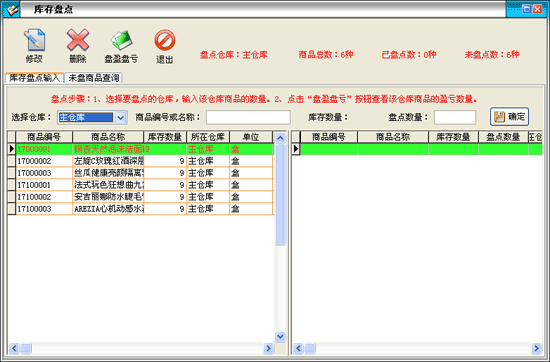The height and width of the screenshot is (362, 550).
Task: Click the 盘点仓库：主仓库 status text
Action: (x=234, y=55)
